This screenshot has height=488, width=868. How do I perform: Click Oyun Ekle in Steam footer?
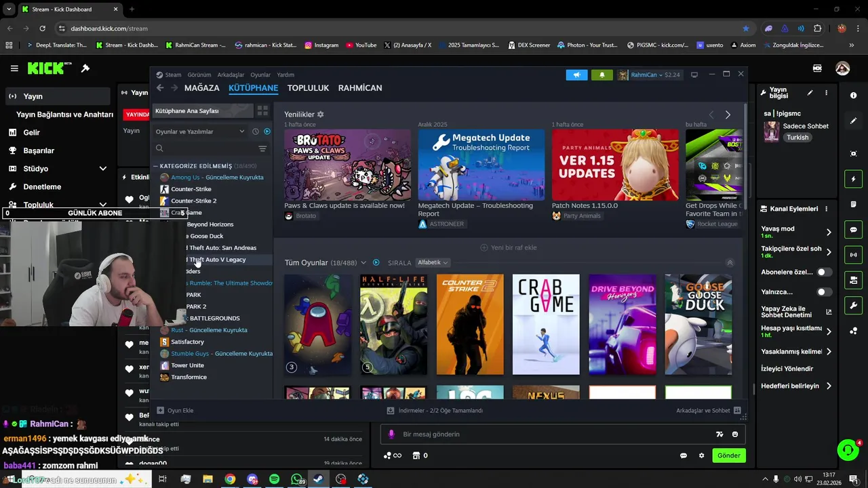(175, 411)
